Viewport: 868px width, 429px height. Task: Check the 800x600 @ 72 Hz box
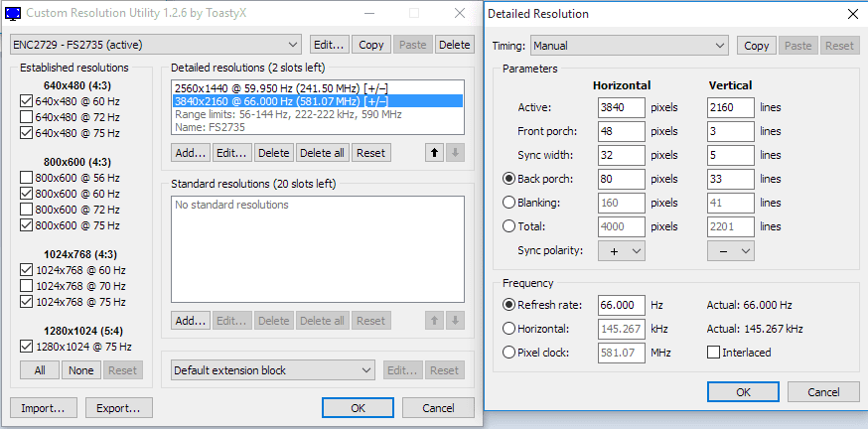point(26,210)
